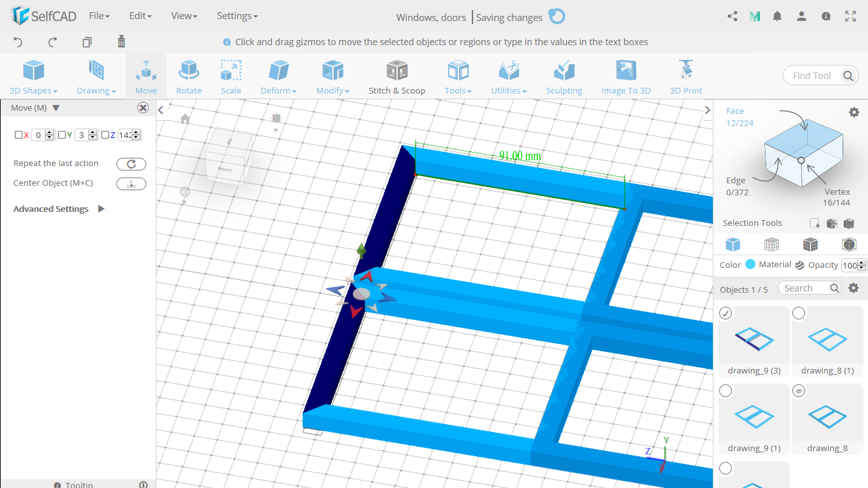
Task: Click Vertex selection mode label
Action: [837, 192]
